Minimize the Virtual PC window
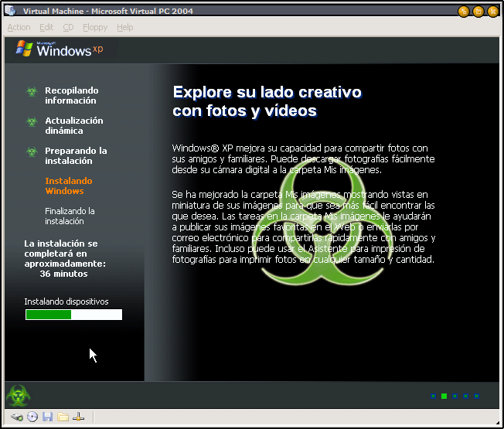This screenshot has width=504, height=429. pyautogui.click(x=463, y=12)
